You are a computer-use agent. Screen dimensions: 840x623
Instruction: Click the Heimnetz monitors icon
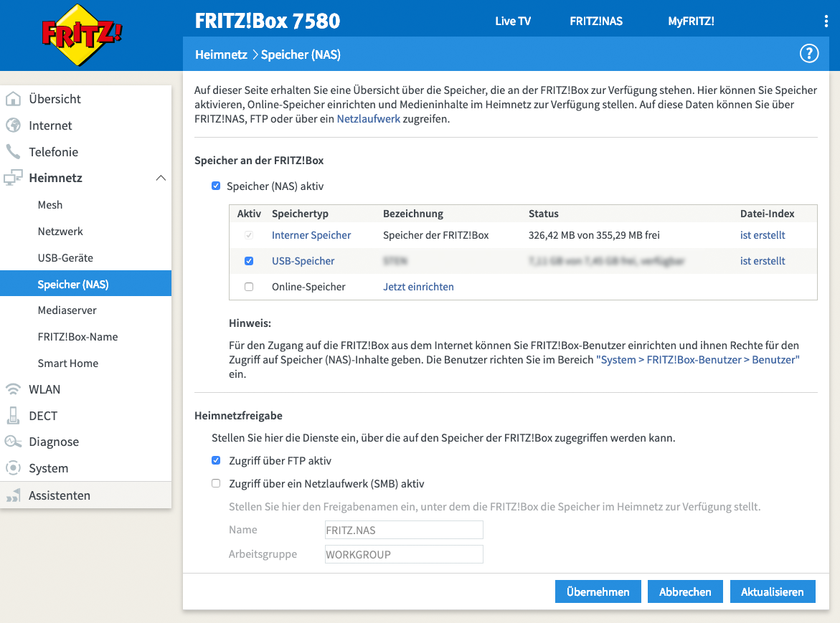pyautogui.click(x=13, y=178)
